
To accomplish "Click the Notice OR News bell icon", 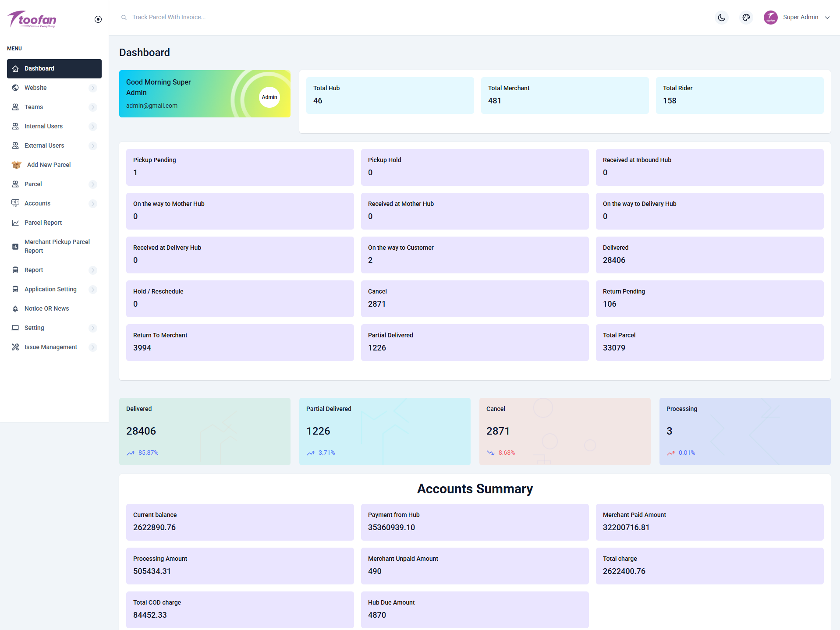I will pos(15,308).
